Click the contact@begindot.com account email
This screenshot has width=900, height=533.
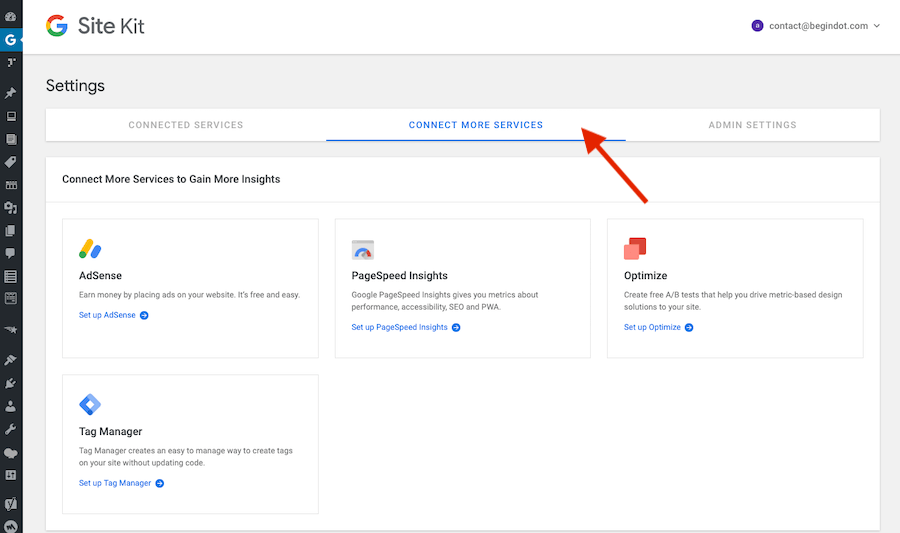(818, 26)
